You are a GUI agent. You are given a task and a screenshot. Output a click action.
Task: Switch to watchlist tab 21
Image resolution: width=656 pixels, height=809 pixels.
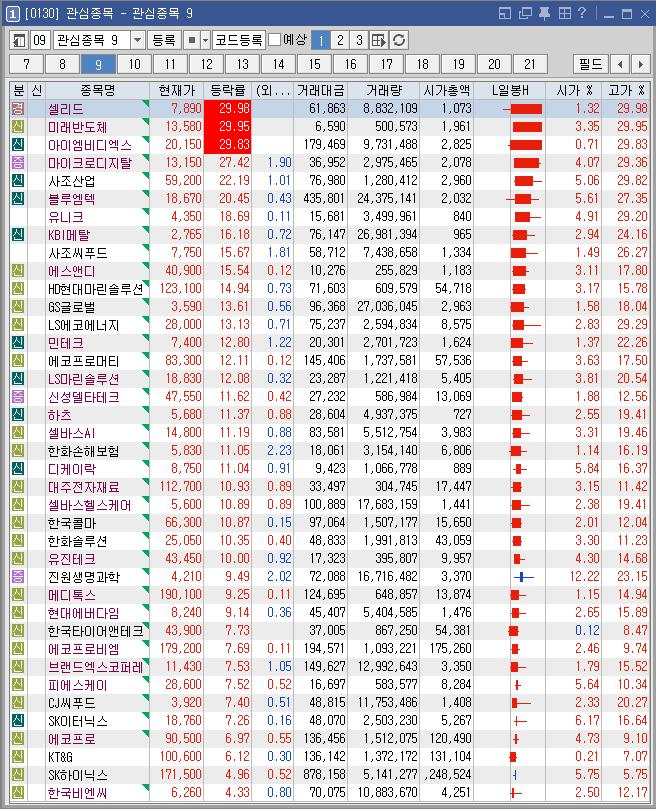(530, 64)
